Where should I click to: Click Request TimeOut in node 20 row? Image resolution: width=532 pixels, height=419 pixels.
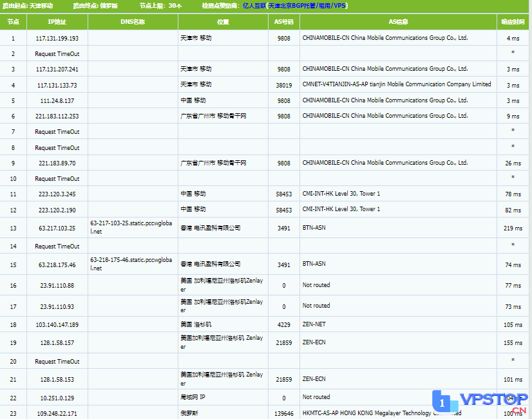57,362
